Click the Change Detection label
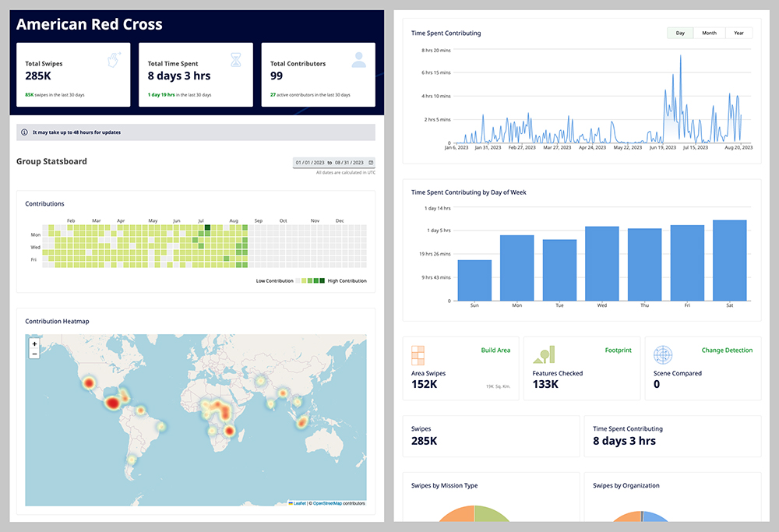Screen dimensions: 779x532 [727, 351]
